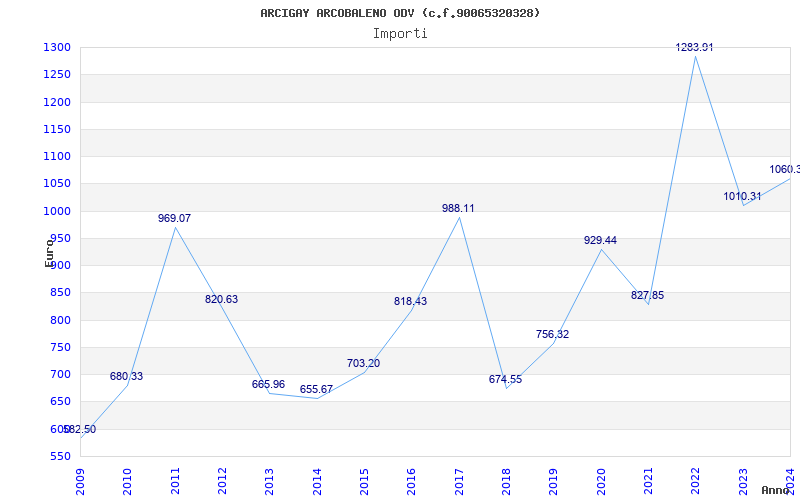The image size is (800, 500).
Task: Click the x-axis year 2022
Action: coord(695,481)
